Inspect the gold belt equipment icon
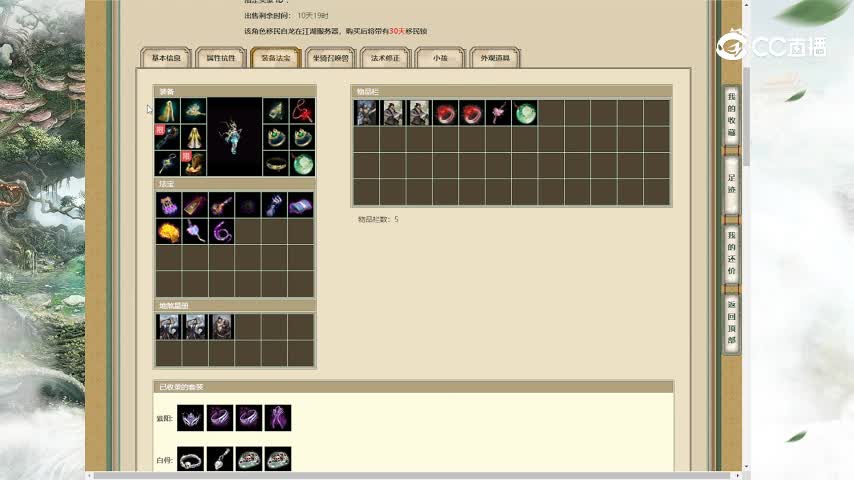 (276, 163)
